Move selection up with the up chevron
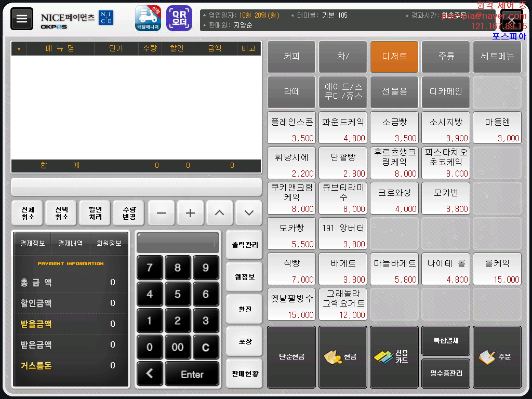The width and height of the screenshot is (532, 399). 220,213
